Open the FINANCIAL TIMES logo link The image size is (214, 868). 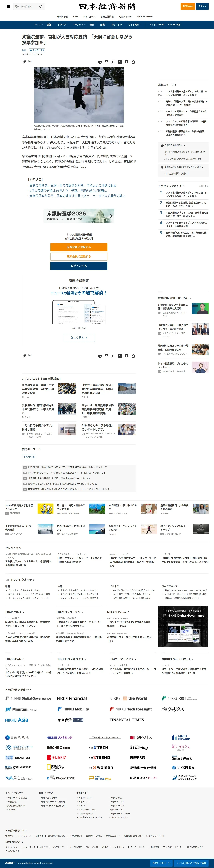click(x=126, y=720)
